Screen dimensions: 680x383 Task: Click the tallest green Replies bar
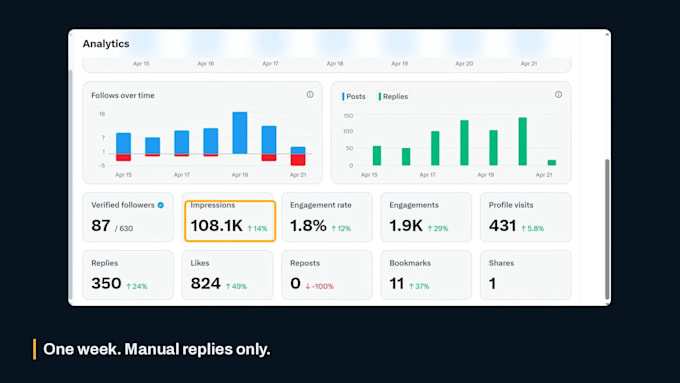523,141
